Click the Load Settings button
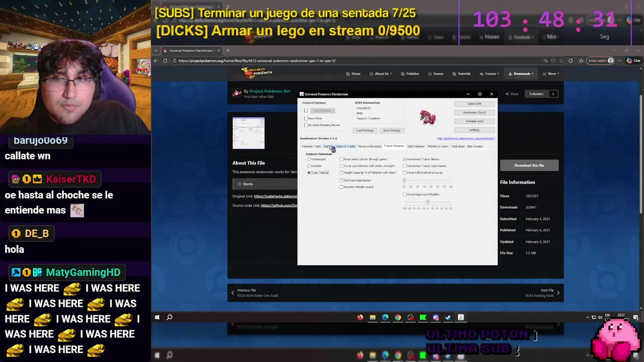The image size is (644, 362). tap(365, 130)
